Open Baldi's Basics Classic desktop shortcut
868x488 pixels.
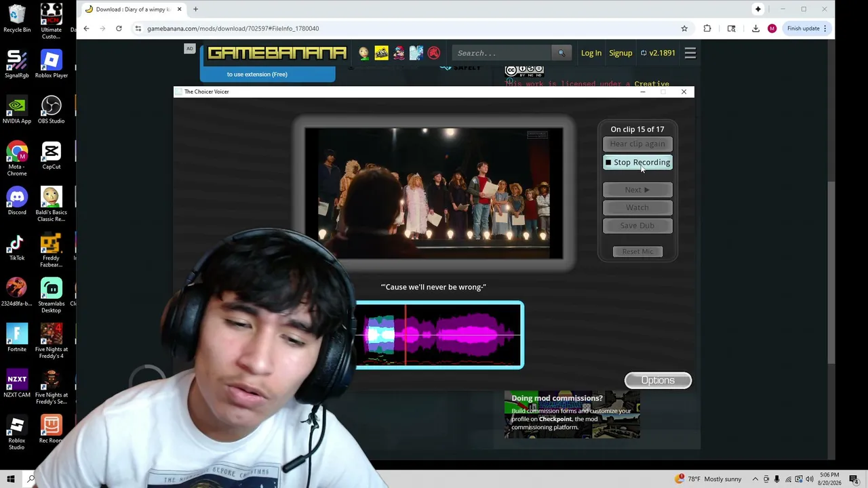51,204
